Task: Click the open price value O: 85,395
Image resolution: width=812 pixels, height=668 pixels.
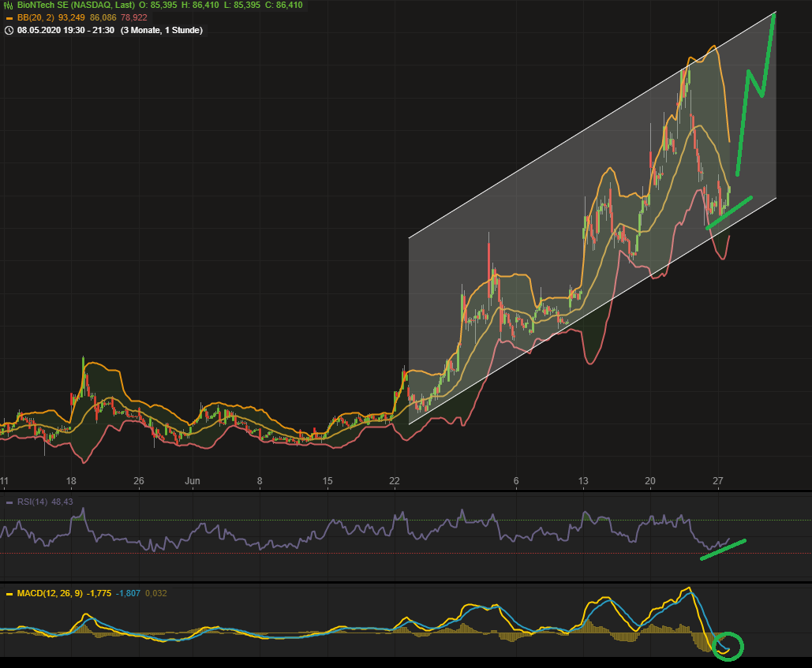Action: [158, 6]
